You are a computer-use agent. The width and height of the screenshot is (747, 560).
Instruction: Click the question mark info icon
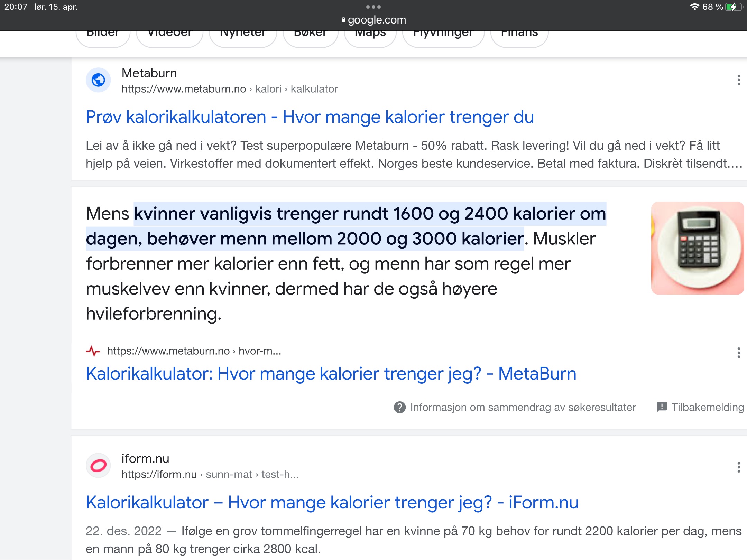[x=400, y=408]
